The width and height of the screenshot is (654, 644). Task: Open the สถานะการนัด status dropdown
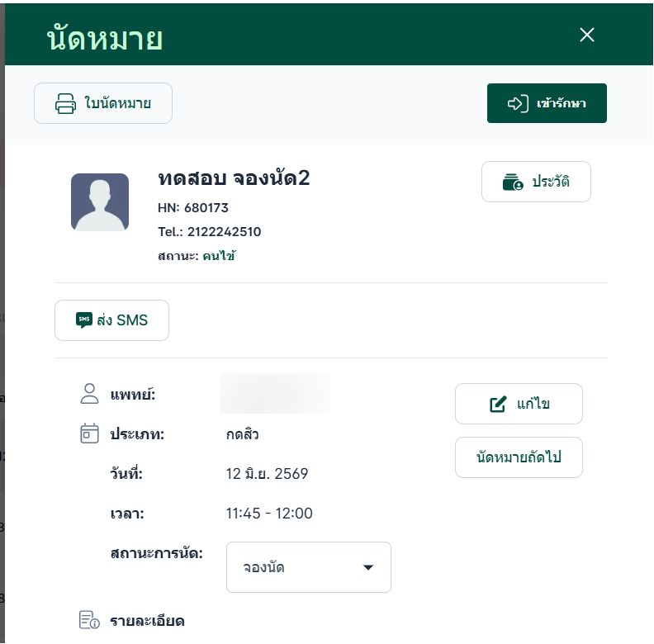[x=309, y=567]
